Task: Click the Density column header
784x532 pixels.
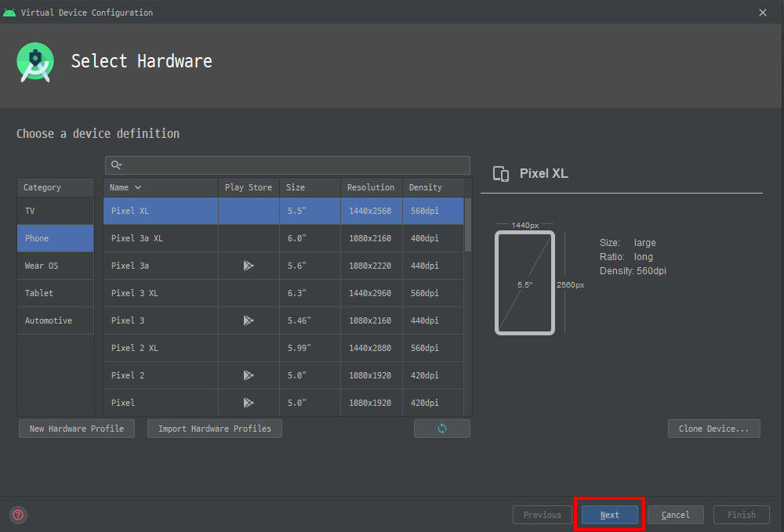Action: (433, 187)
